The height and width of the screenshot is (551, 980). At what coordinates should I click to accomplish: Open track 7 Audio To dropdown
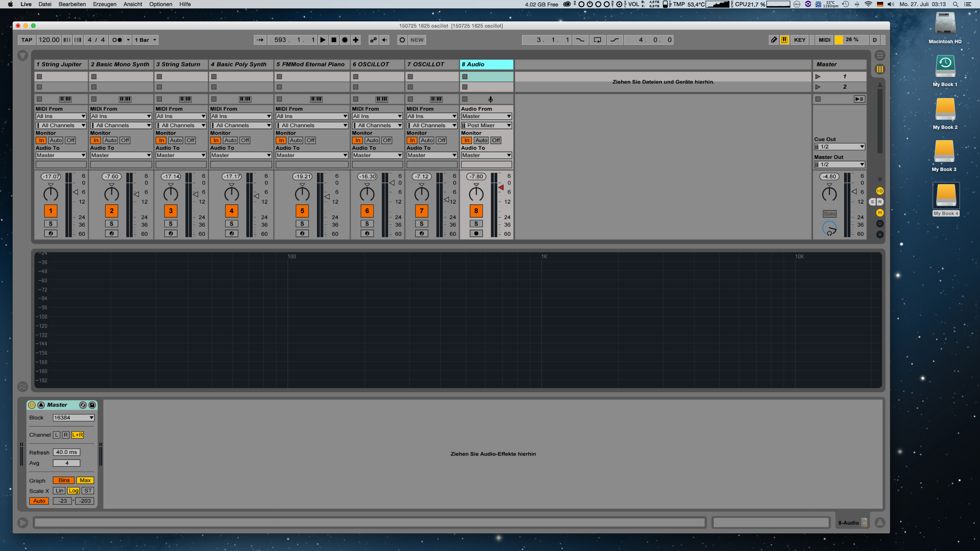click(432, 155)
